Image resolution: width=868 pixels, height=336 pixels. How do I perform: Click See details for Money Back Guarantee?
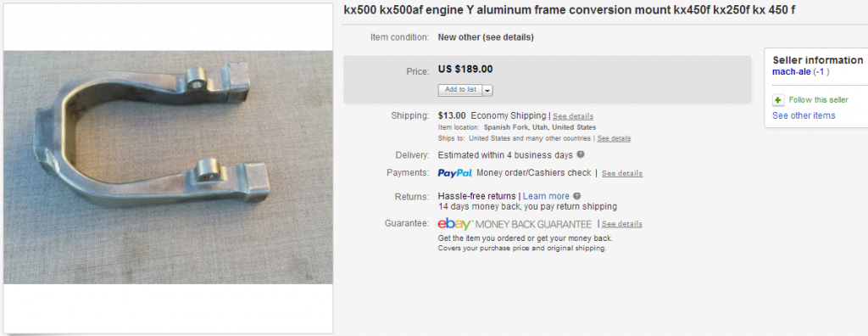622,224
